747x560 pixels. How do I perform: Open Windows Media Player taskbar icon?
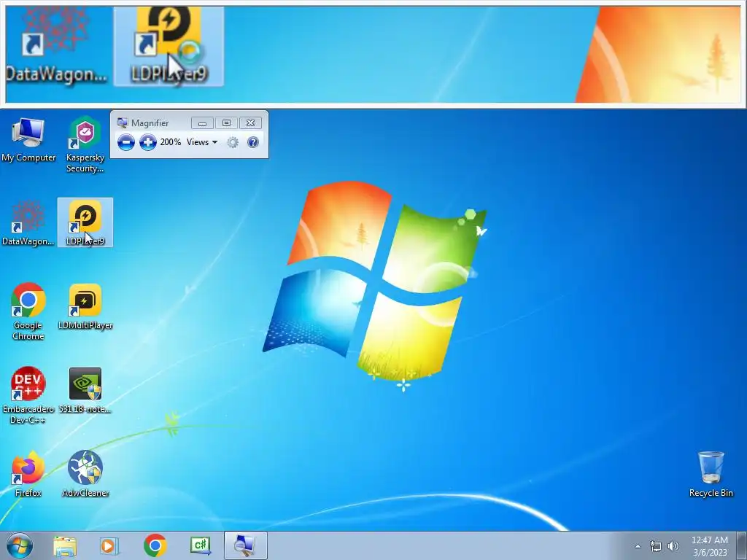coord(109,545)
